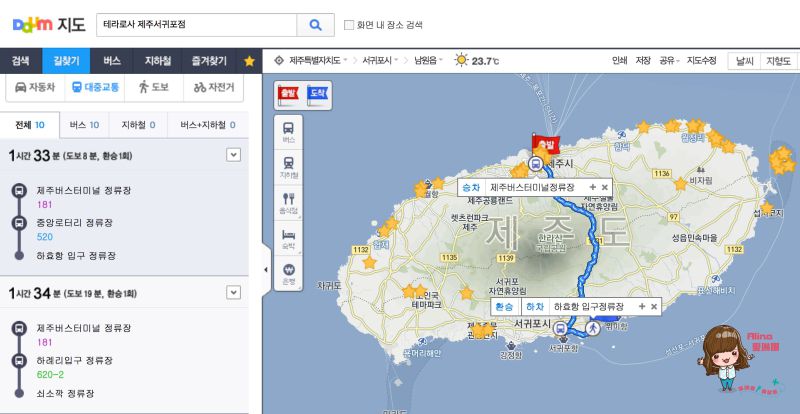Select the 쇠소깍 정류장 stop
Viewport: 800px width, 414px height.
pyautogui.click(x=65, y=394)
